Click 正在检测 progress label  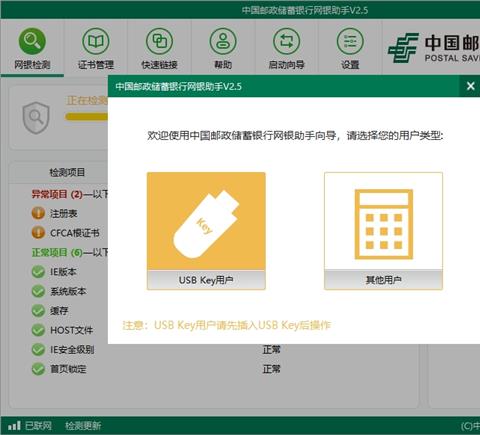tap(87, 100)
